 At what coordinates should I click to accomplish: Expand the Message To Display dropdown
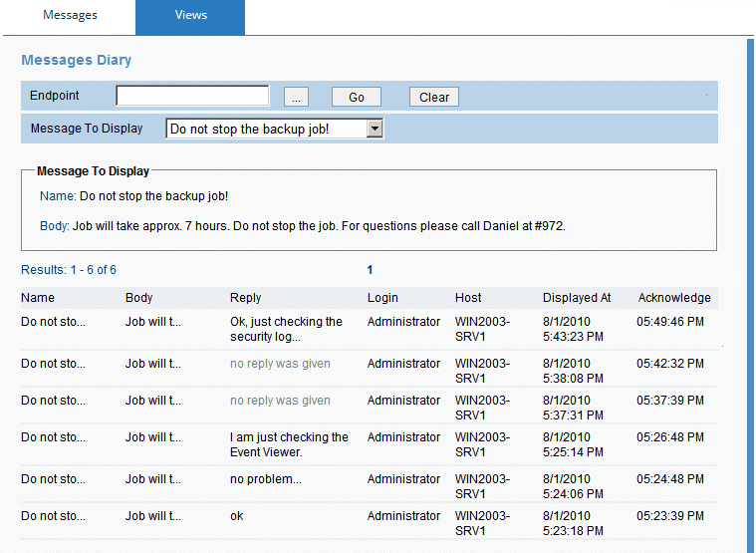[x=375, y=129]
